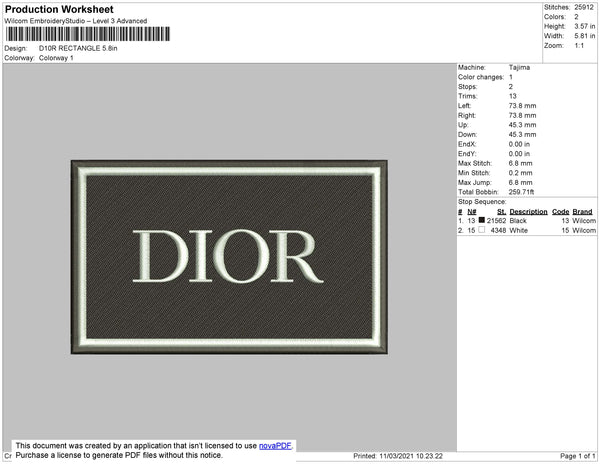This screenshot has height=464, width=600.
Task: Select the Up value '45.3 mm'
Action: point(522,125)
